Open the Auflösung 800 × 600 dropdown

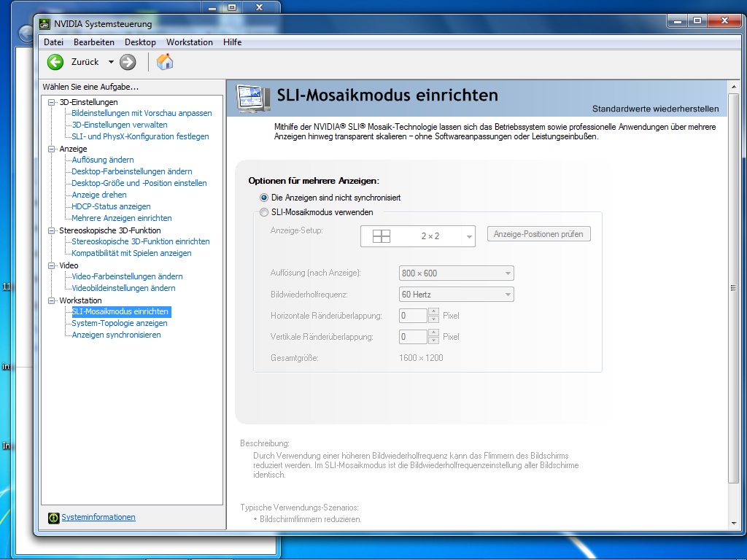pos(457,273)
